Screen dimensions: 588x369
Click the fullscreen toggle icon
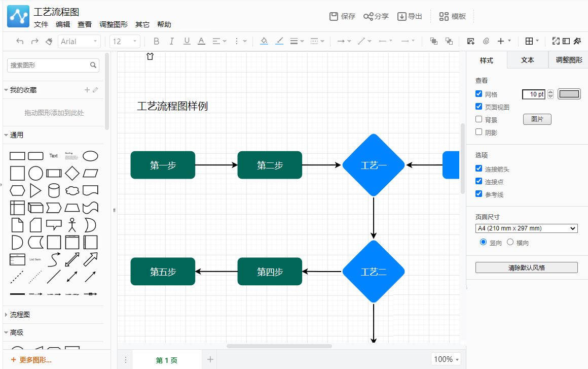[556, 41]
